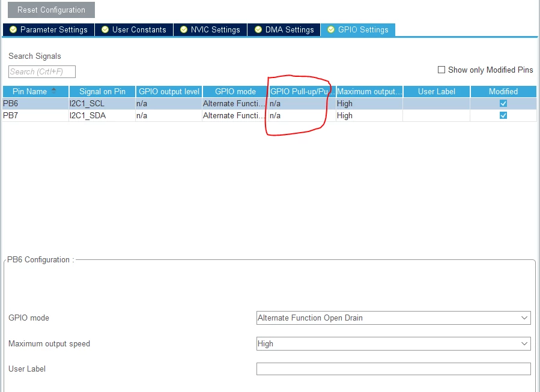
Task: Select the PB6 pin row
Action: click(x=269, y=104)
